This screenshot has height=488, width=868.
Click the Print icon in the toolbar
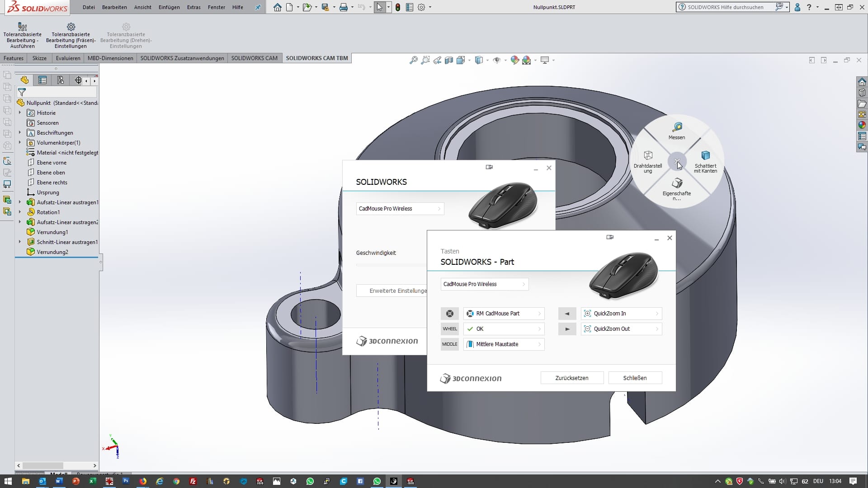pyautogui.click(x=344, y=7)
